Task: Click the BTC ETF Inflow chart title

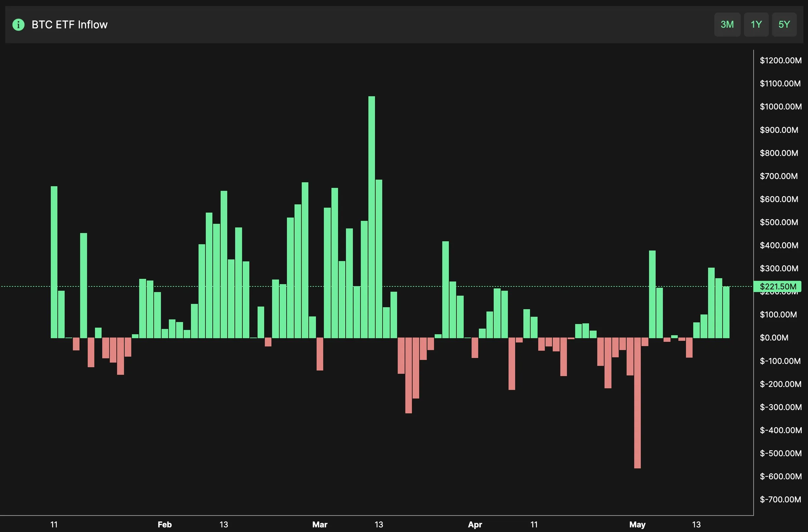Action: click(69, 24)
